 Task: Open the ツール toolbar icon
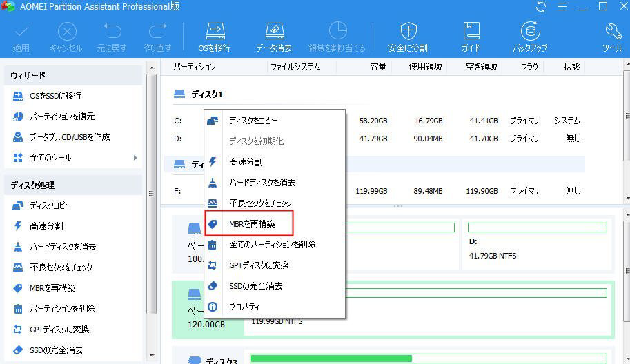point(613,38)
